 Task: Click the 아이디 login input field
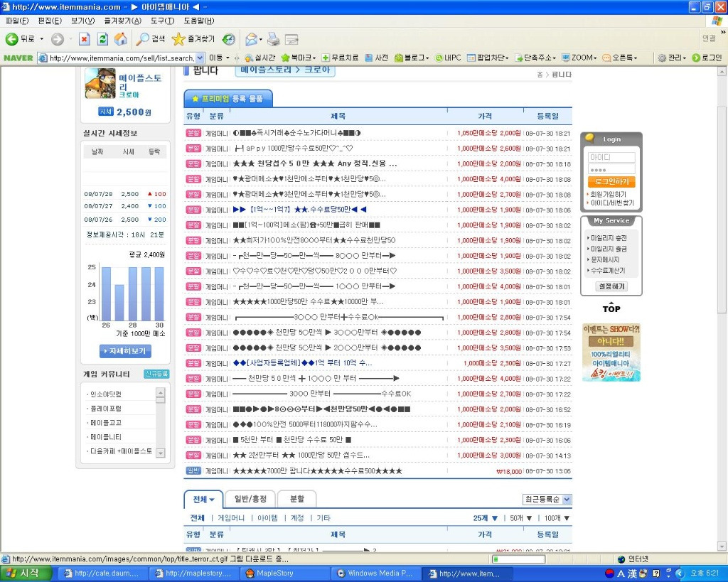(611, 157)
